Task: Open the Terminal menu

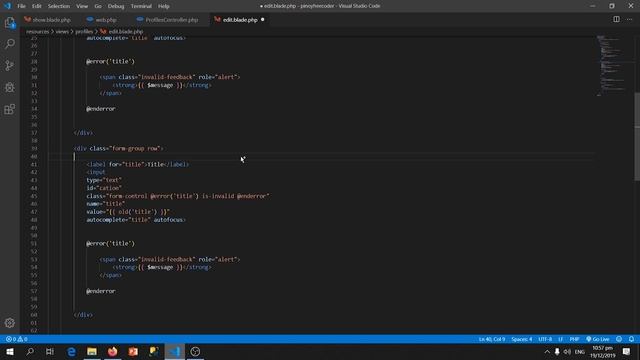Action: coord(141,6)
